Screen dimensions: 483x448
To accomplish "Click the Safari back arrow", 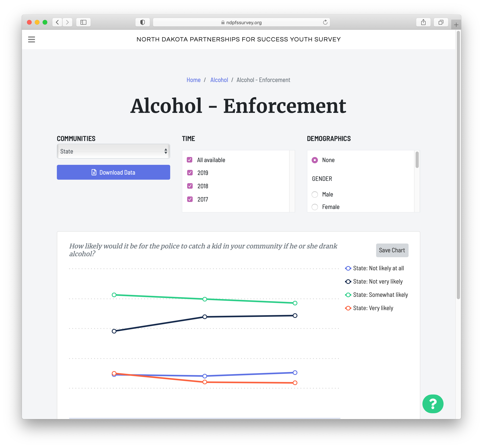I will tap(57, 22).
